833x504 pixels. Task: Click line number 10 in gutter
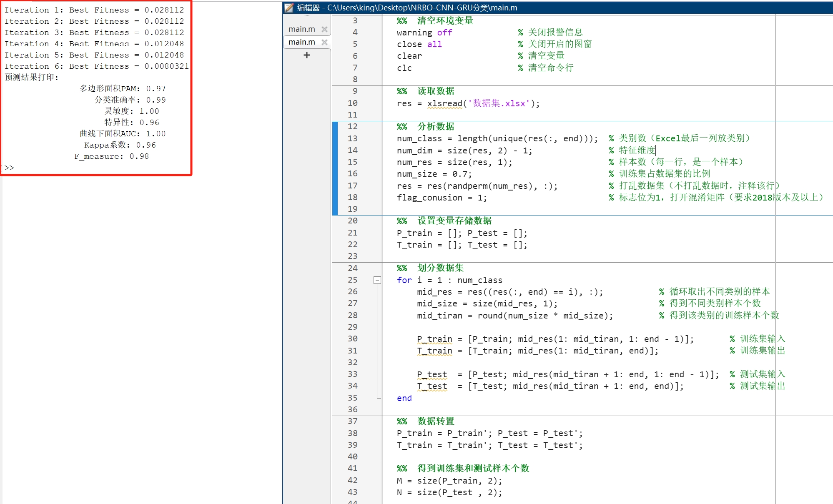(352, 103)
